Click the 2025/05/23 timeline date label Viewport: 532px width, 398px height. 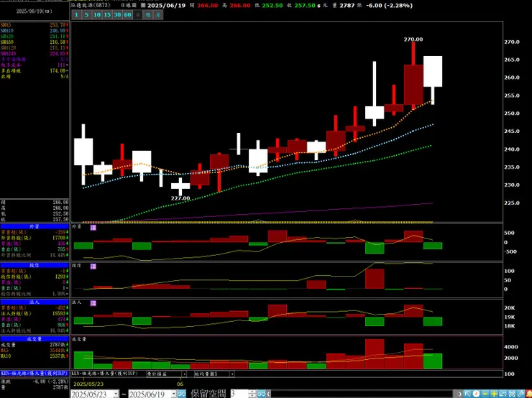pos(88,384)
